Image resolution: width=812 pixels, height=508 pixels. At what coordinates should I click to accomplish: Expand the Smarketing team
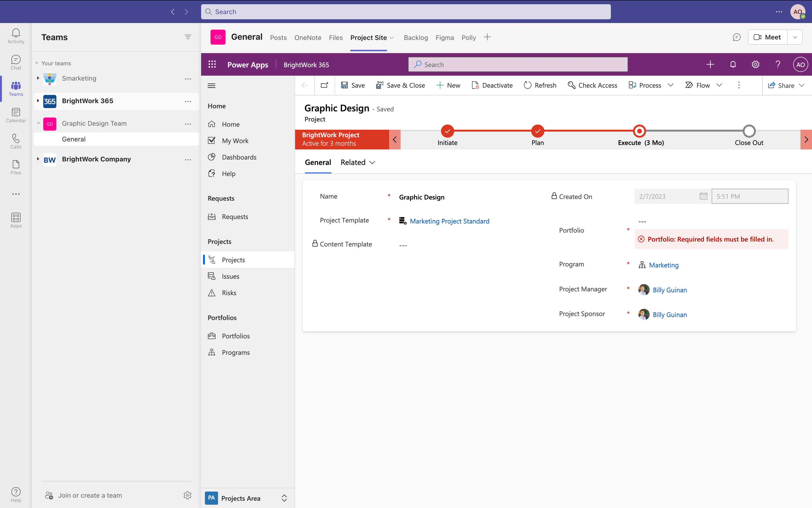(38, 78)
